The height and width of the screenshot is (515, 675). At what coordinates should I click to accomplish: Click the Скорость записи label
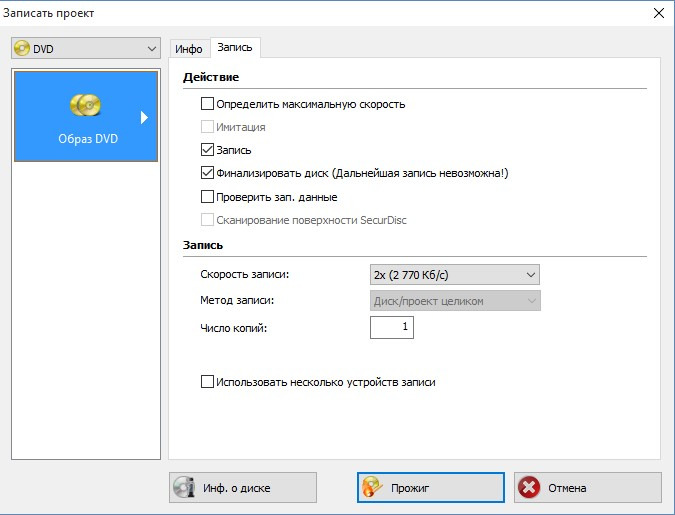point(245,274)
